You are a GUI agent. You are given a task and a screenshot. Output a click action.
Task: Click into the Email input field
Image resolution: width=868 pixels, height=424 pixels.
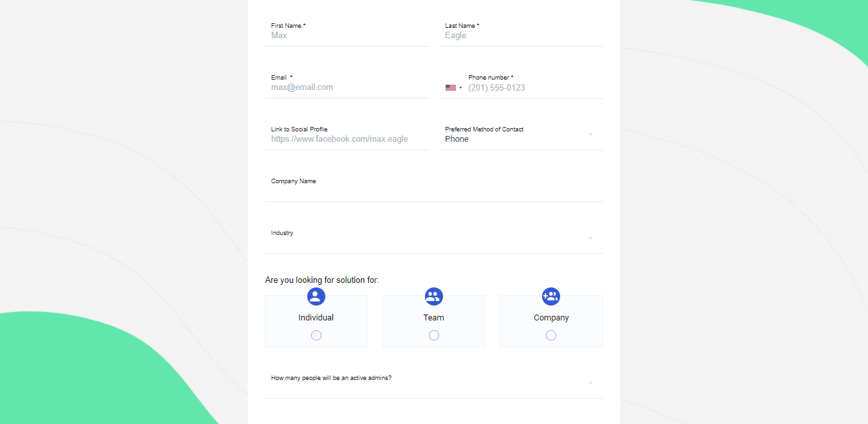tap(347, 87)
